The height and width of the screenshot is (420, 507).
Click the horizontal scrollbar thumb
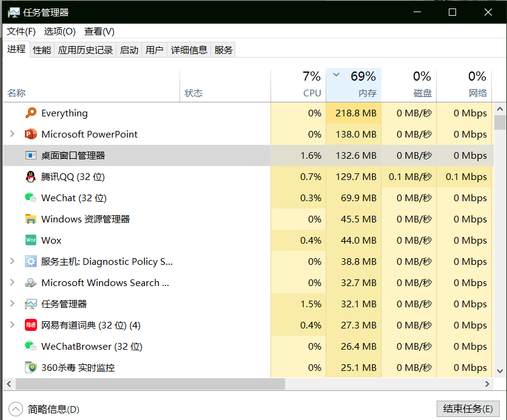click(150, 384)
